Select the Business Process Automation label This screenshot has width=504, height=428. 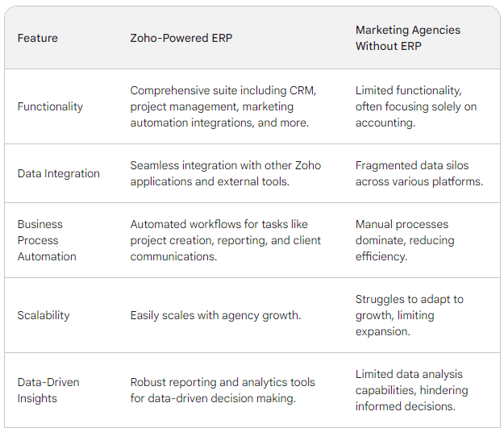(x=47, y=240)
